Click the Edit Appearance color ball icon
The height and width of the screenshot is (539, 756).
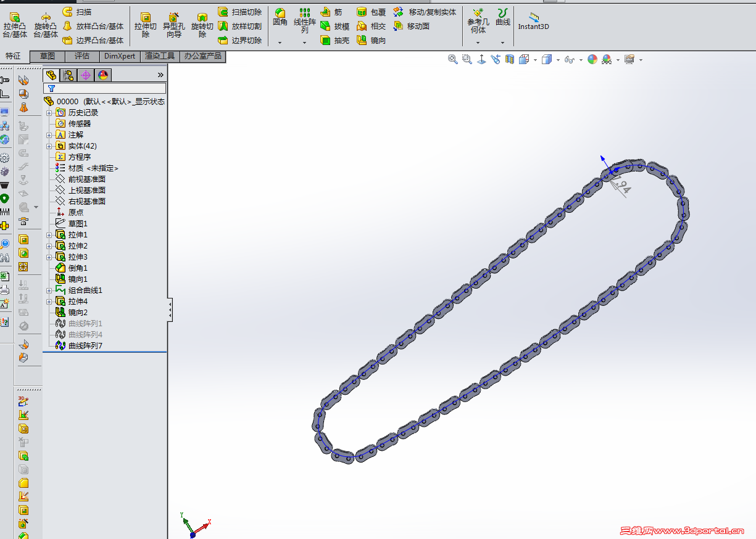click(592, 59)
